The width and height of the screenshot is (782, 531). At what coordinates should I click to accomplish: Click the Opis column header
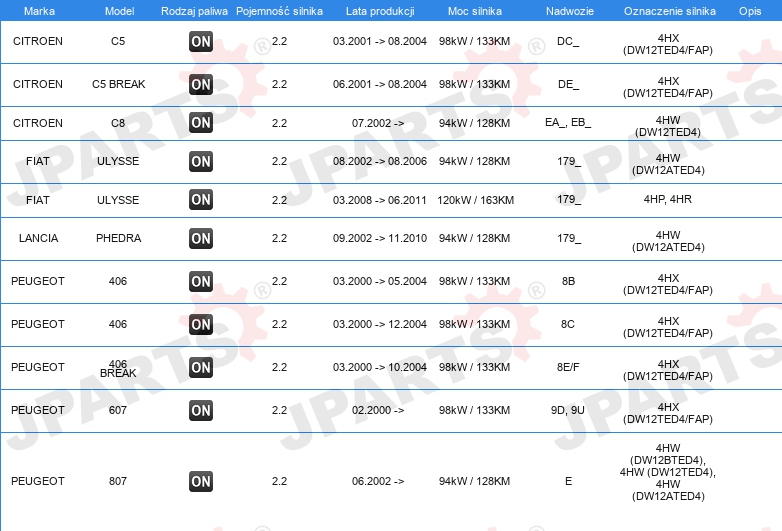click(x=750, y=11)
